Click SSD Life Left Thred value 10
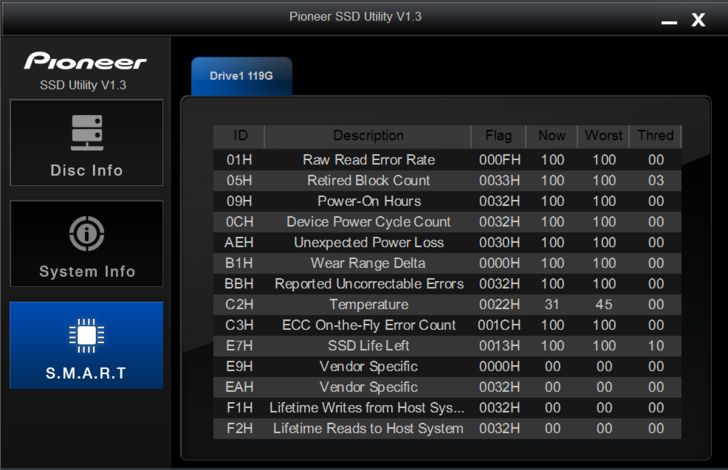Viewport: 728px width, 470px height. (656, 346)
